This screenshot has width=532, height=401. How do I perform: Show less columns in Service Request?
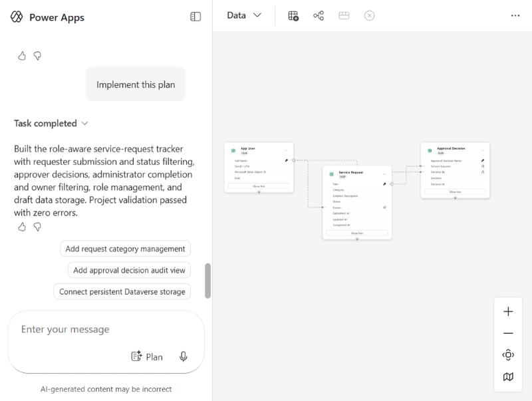tap(357, 233)
